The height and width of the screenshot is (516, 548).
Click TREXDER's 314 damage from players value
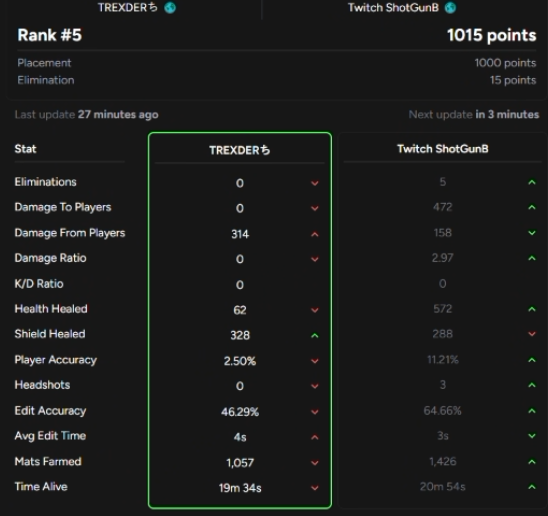(x=240, y=234)
